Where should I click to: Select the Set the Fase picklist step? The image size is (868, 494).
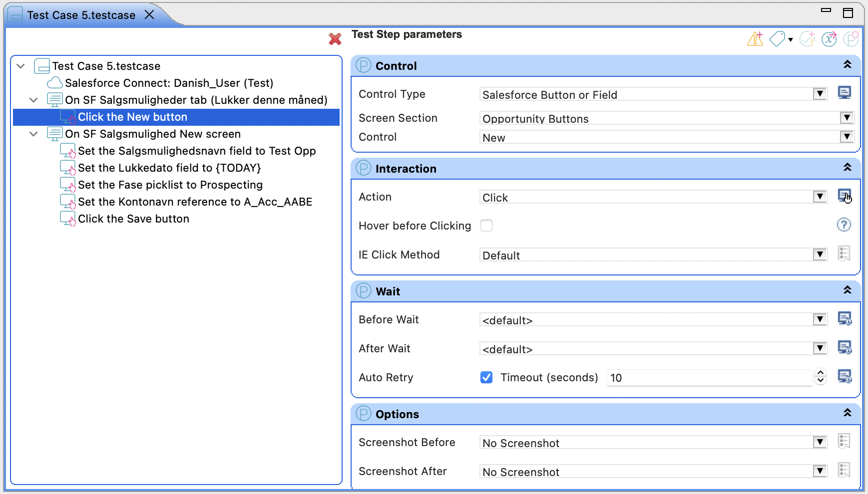[170, 185]
